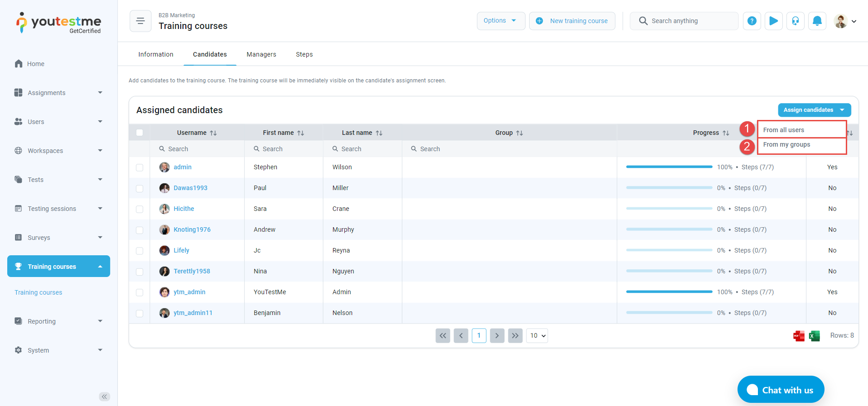Image resolution: width=868 pixels, height=406 pixels.
Task: Check the select-all header checkbox
Action: coord(140,133)
